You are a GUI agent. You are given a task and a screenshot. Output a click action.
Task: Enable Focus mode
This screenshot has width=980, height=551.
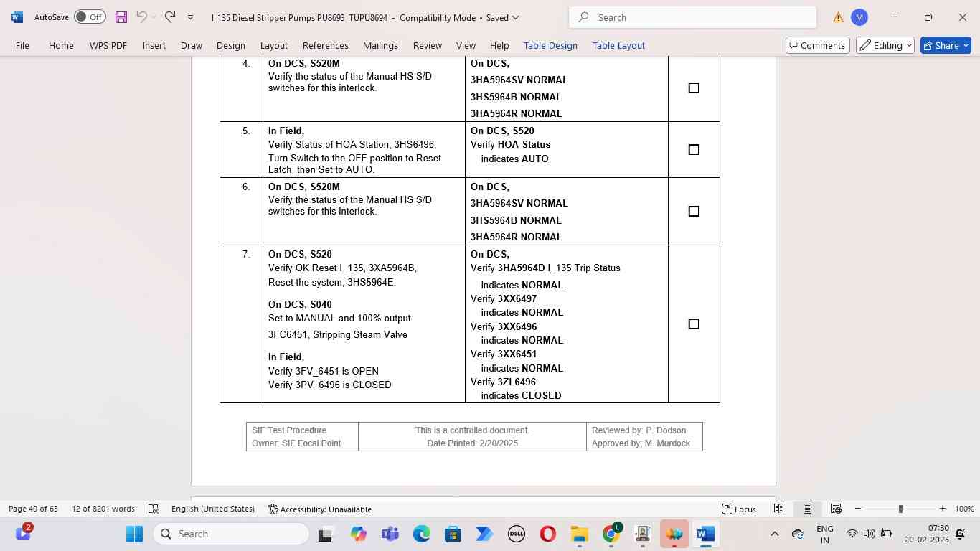[740, 509]
